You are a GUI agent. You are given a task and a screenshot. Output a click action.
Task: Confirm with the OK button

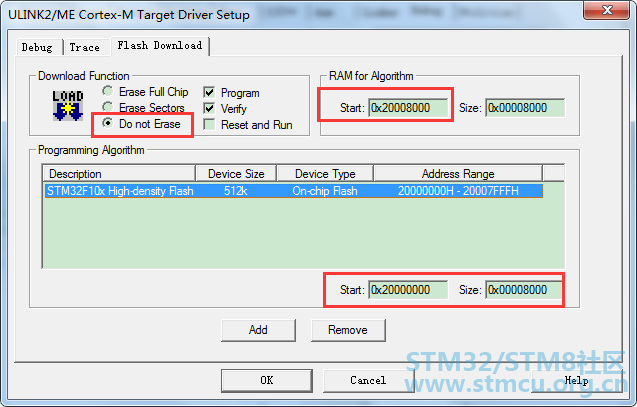click(266, 380)
